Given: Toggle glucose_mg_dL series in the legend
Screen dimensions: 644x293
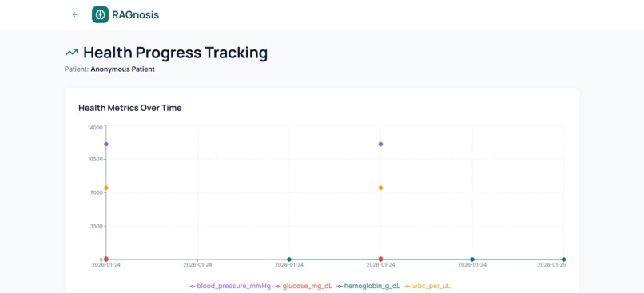Looking at the screenshot, I should [x=304, y=286].
